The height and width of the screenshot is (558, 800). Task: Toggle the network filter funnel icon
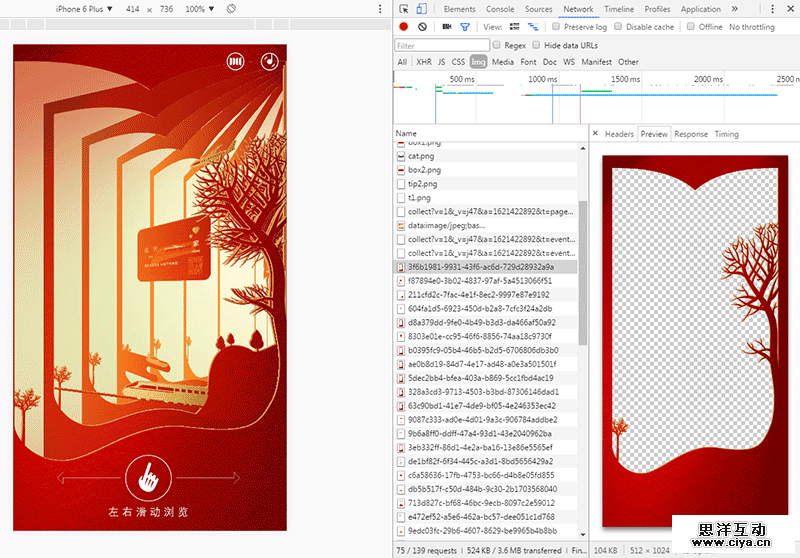[x=465, y=27]
